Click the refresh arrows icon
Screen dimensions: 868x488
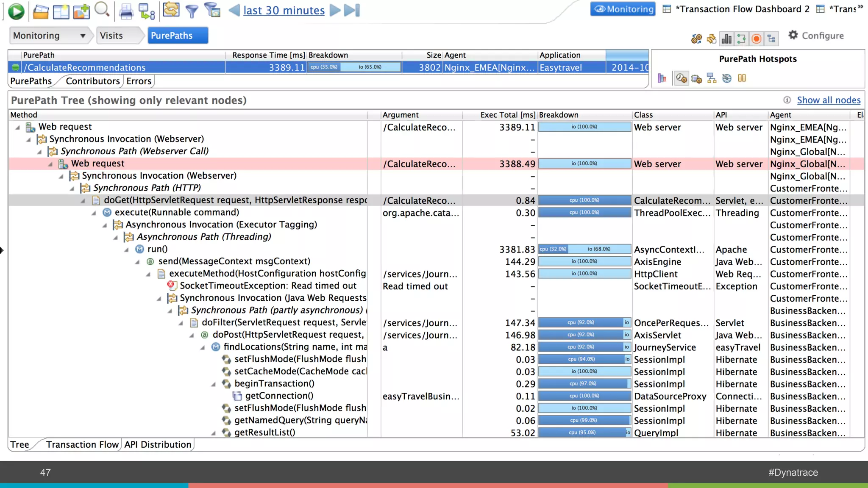click(171, 10)
